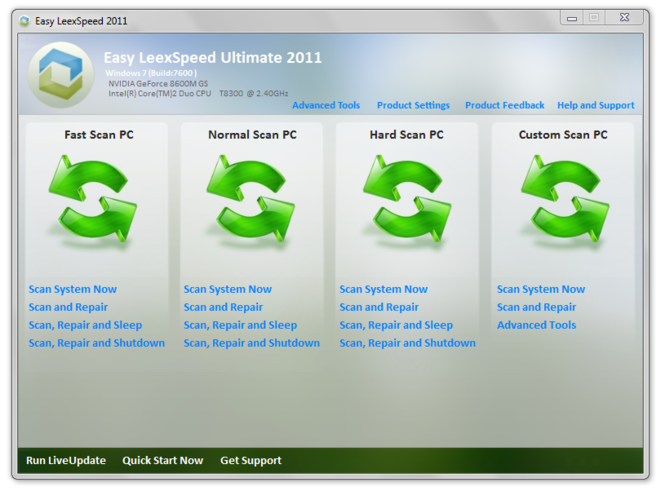Screen dimensions: 665x491
Task: Open Help and Support
Action: (x=595, y=105)
